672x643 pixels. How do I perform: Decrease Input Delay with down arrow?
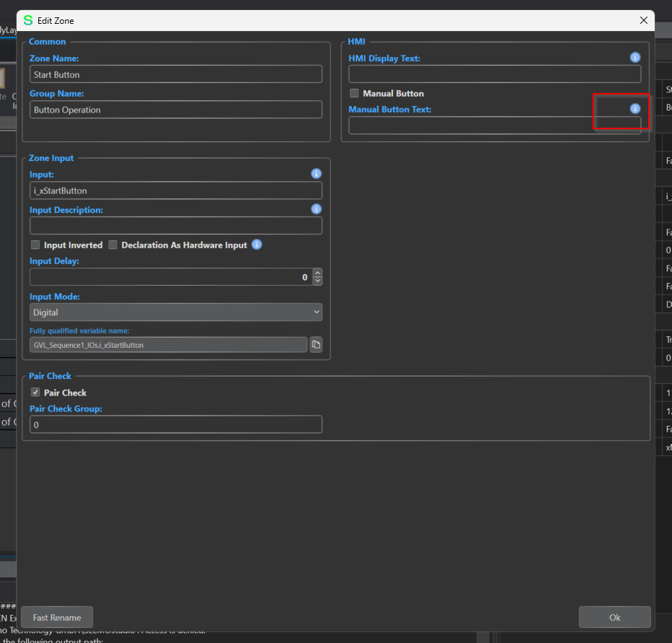click(318, 281)
